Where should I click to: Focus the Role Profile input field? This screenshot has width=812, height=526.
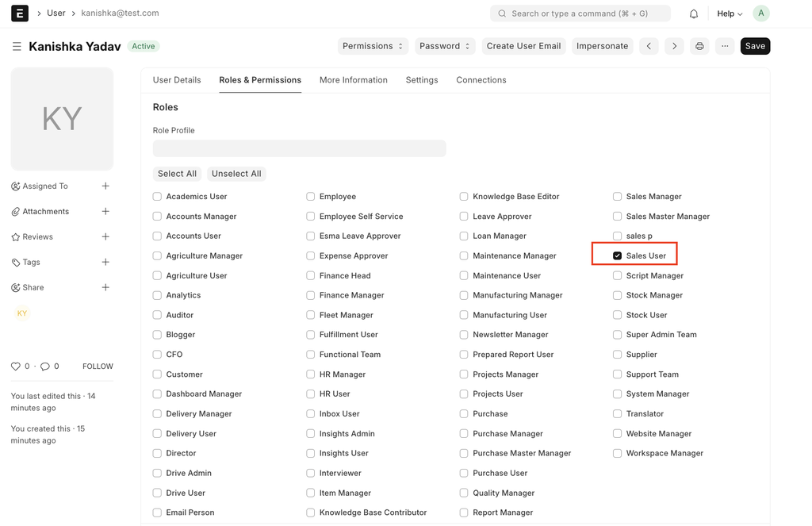pos(299,148)
